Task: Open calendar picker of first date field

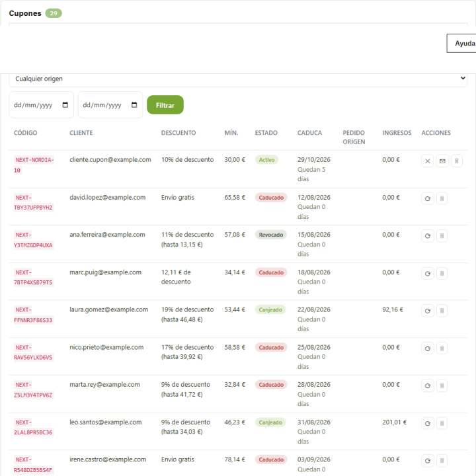Action: (x=65, y=105)
